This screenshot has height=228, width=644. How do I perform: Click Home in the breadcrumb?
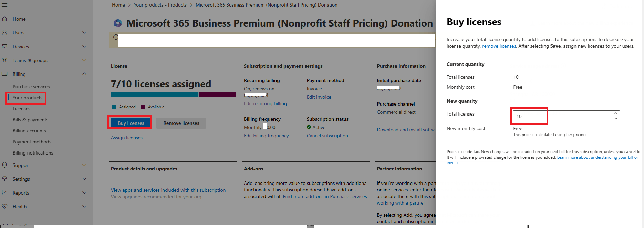coord(118,5)
